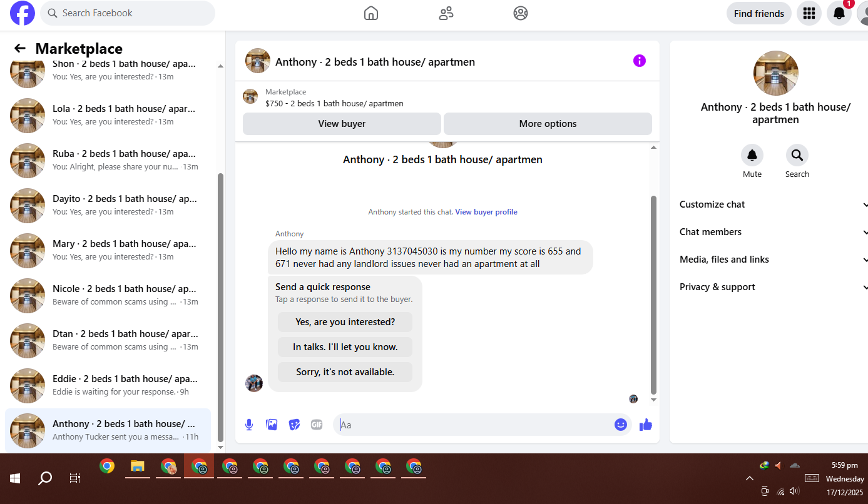Screen dimensions: 868x504
Task: Click the taskbar clock 5:59 pm
Action: [x=844, y=465]
